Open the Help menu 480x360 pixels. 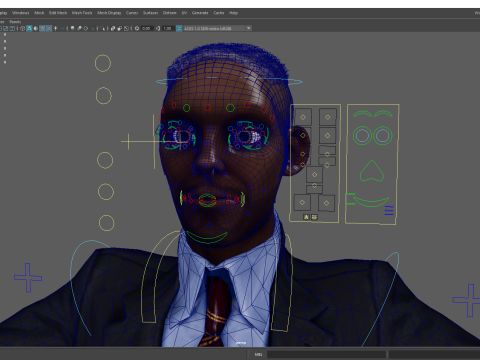(233, 13)
